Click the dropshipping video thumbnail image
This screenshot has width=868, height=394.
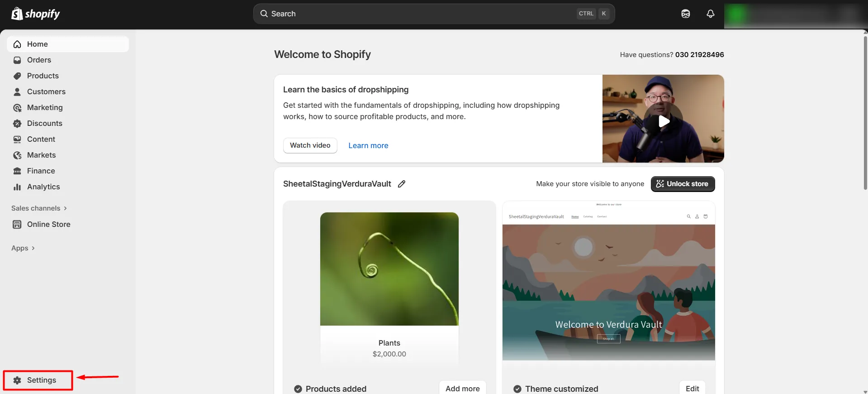click(x=663, y=119)
